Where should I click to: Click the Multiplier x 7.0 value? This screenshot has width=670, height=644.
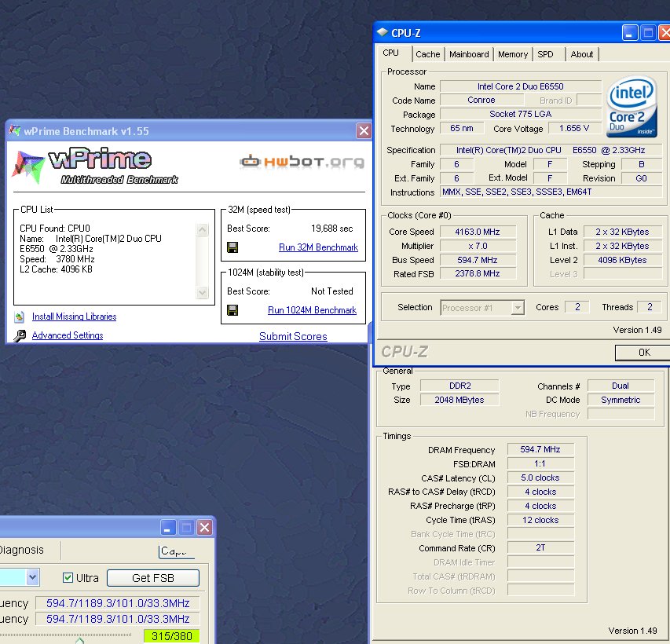click(x=478, y=246)
